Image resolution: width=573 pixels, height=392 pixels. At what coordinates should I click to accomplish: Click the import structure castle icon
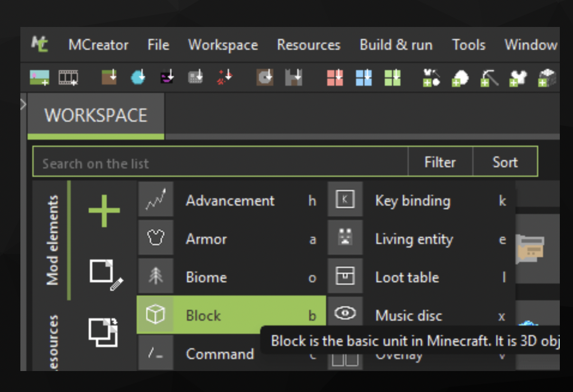pos(294,77)
